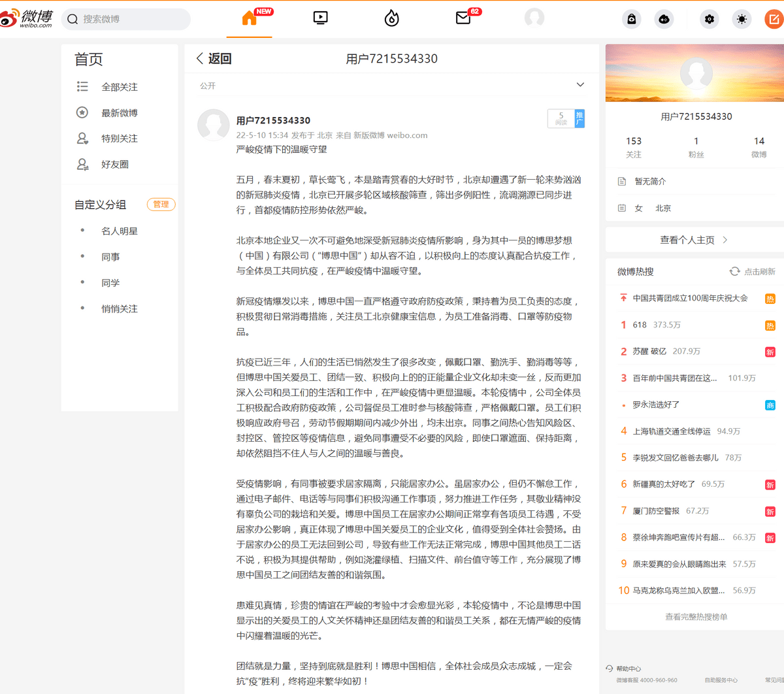784x694 pixels.
Task: Open hot search topic 苏醒 破亿
Action: 649,352
